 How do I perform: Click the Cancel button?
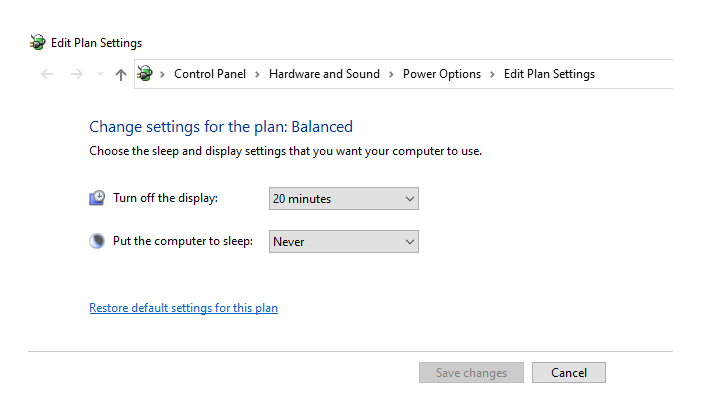point(568,373)
